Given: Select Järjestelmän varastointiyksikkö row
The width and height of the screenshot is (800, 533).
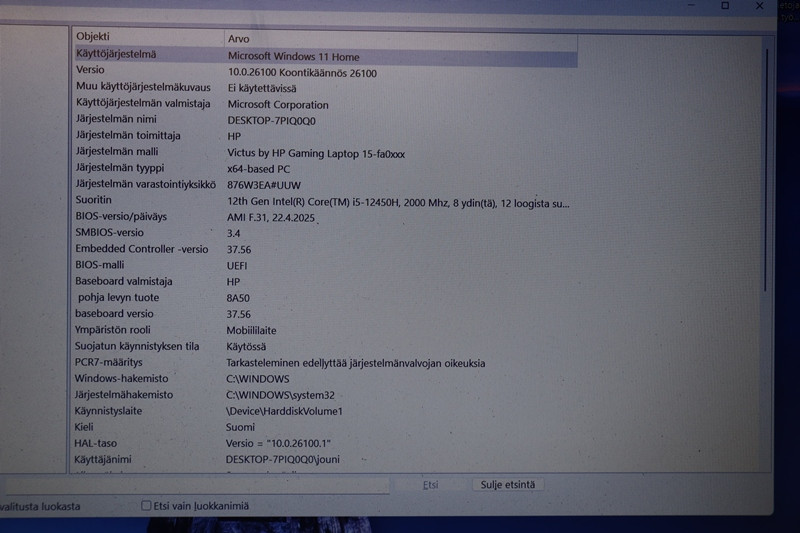Looking at the screenshot, I should pyautogui.click(x=326, y=185).
